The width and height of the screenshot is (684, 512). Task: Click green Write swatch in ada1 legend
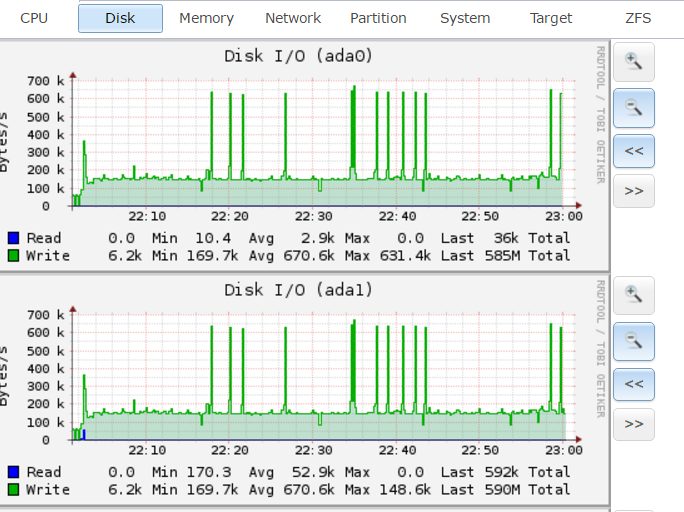[14, 489]
